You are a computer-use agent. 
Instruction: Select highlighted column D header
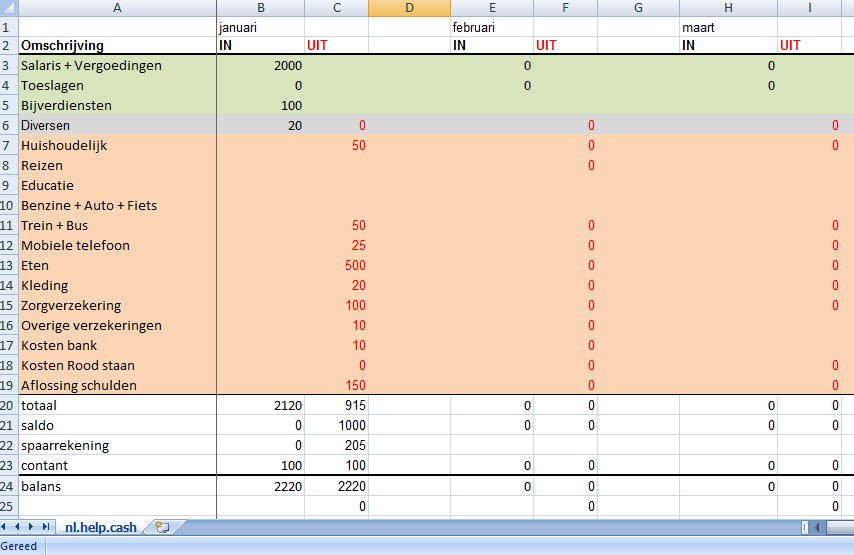(410, 8)
